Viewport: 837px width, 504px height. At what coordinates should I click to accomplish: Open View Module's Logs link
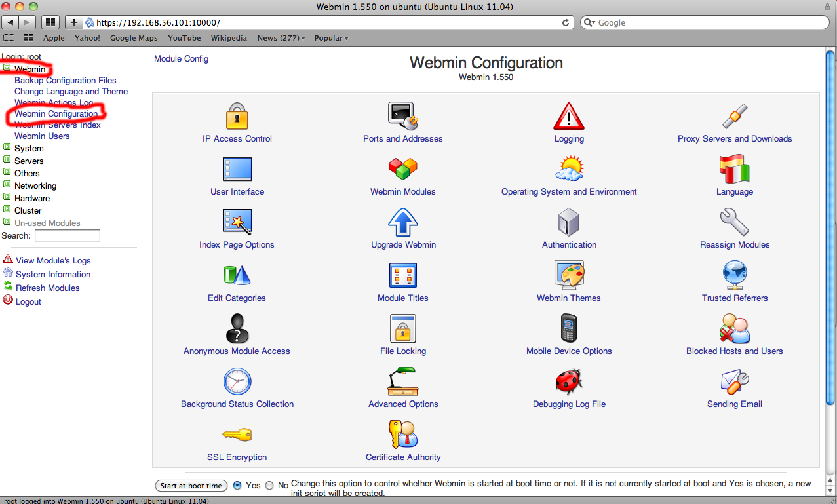coord(53,260)
